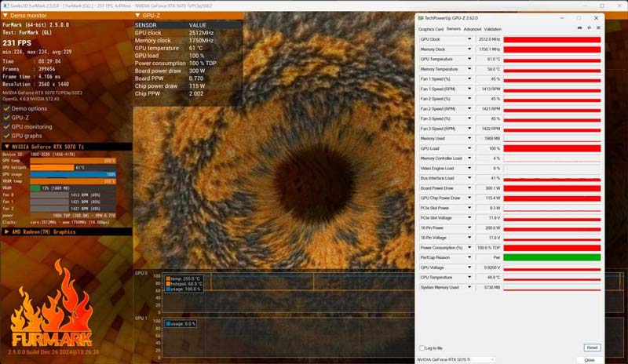Open the Memory Temperature sensor dropdown arrow
628x364 pixels.
(469, 69)
